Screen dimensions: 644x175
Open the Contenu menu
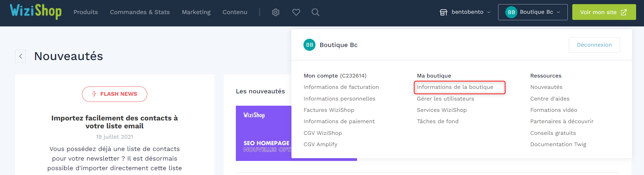(x=235, y=12)
